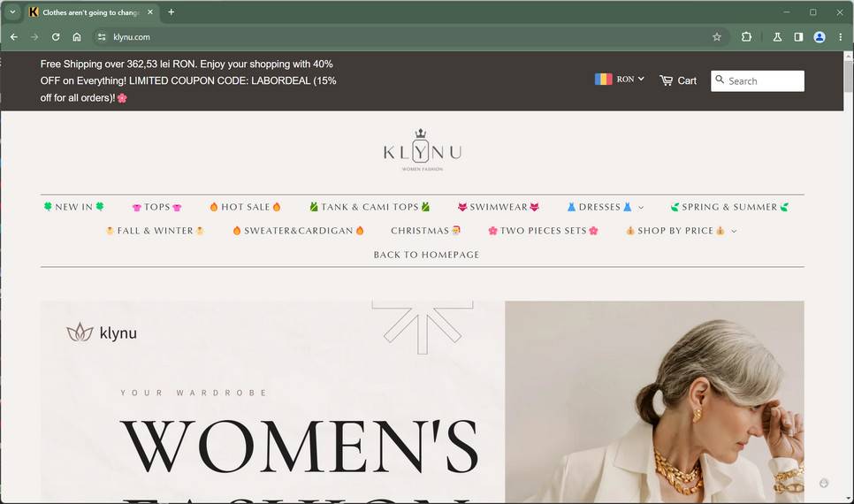Open the Cart link
Viewport: 854px width, 504px height.
click(687, 80)
